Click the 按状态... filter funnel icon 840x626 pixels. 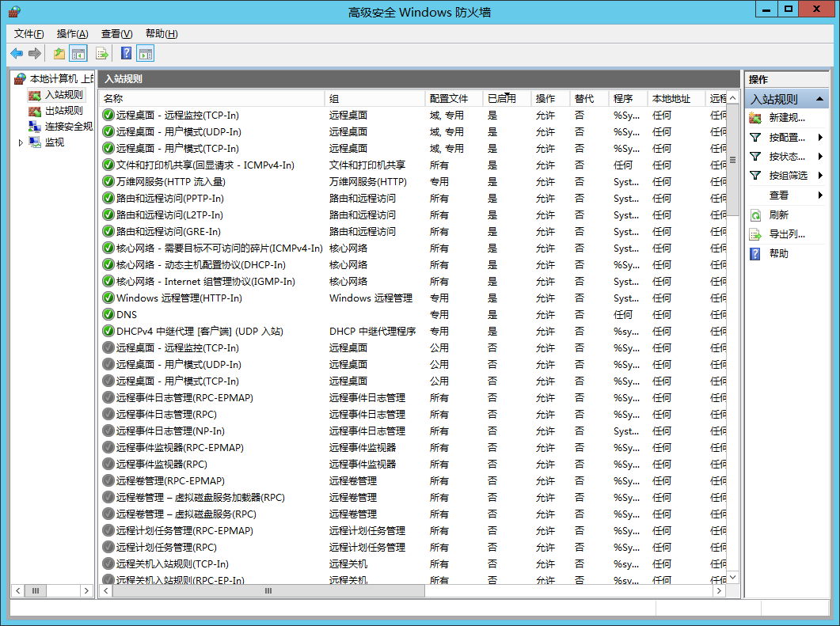click(x=755, y=157)
